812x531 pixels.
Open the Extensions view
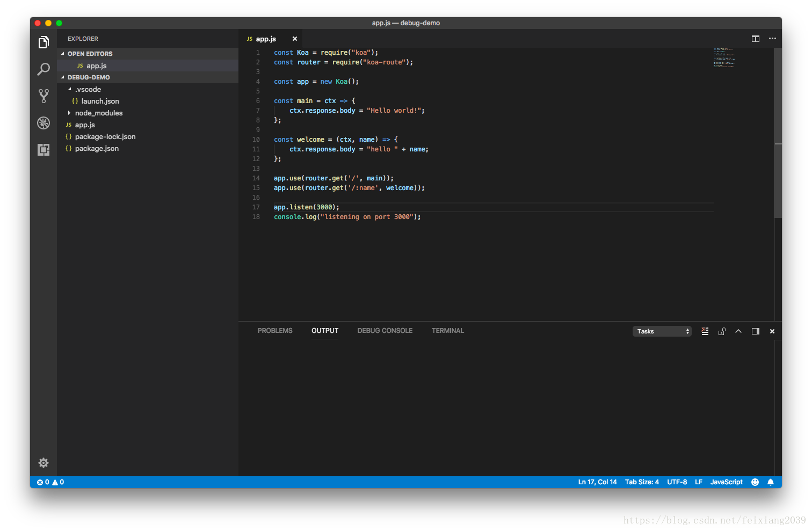tap(44, 150)
